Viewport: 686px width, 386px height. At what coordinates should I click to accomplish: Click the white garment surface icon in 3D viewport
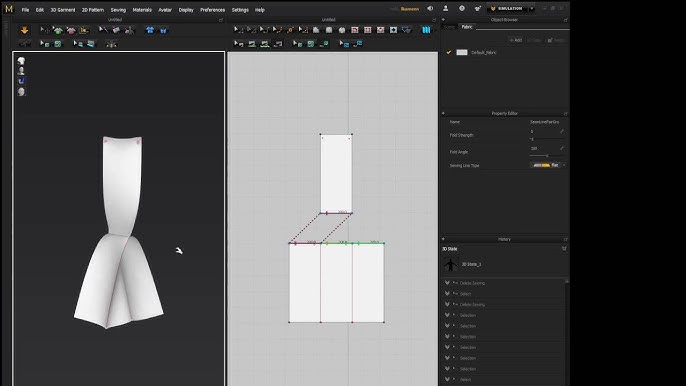point(21,61)
